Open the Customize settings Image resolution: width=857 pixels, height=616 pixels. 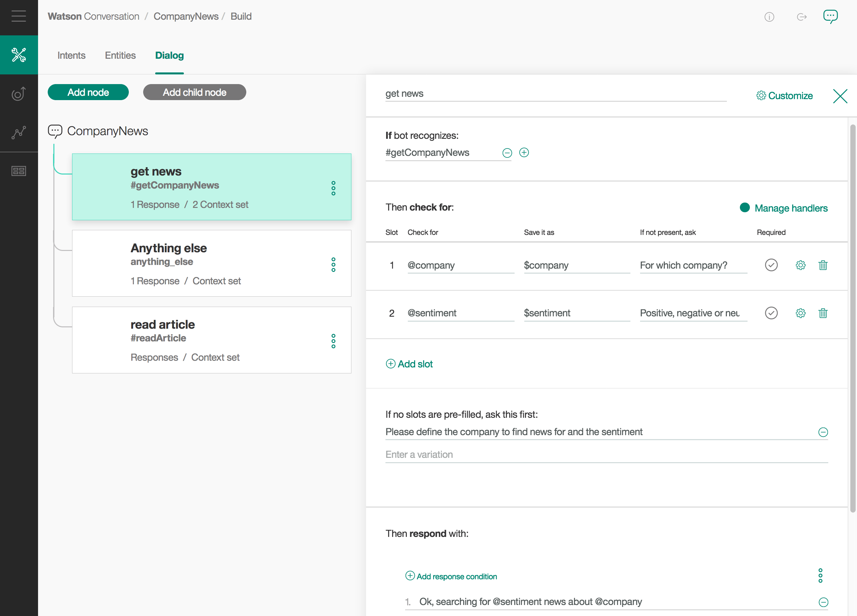point(784,96)
